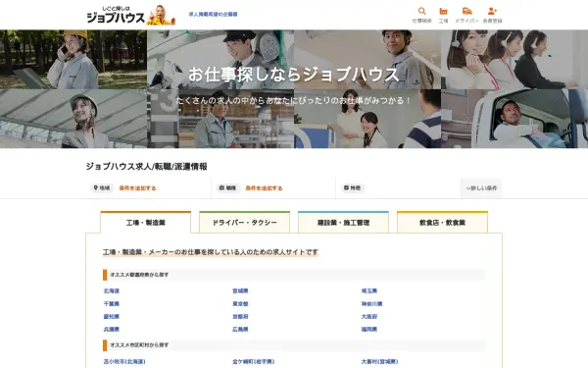
Task: Click the 地域 pin label
Action: 102,187
